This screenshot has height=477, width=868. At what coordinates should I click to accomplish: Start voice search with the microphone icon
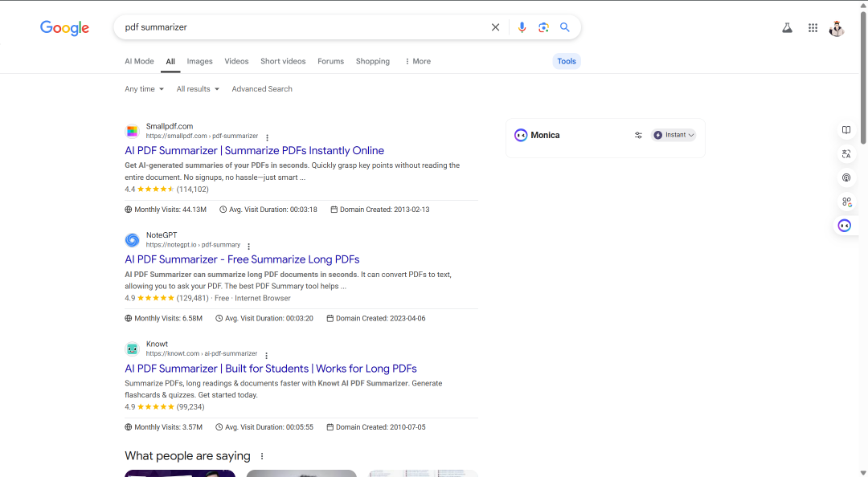(x=522, y=27)
